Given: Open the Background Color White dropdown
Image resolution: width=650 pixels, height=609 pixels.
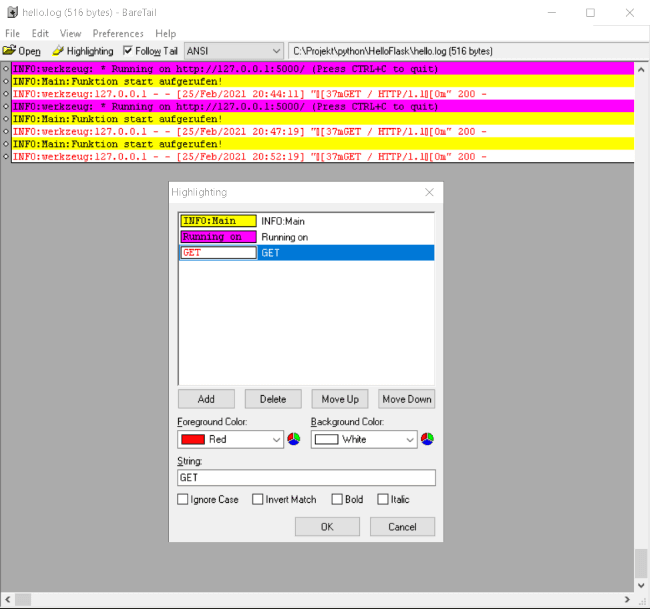Looking at the screenshot, I should pyautogui.click(x=364, y=439).
